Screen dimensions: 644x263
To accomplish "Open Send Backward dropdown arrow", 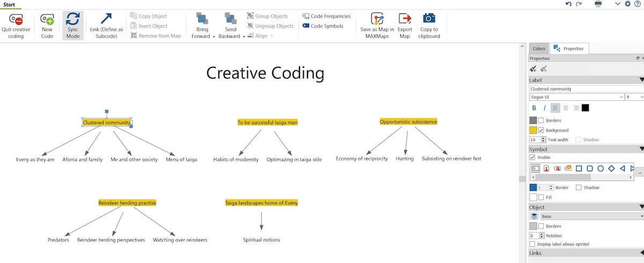I will coord(244,36).
